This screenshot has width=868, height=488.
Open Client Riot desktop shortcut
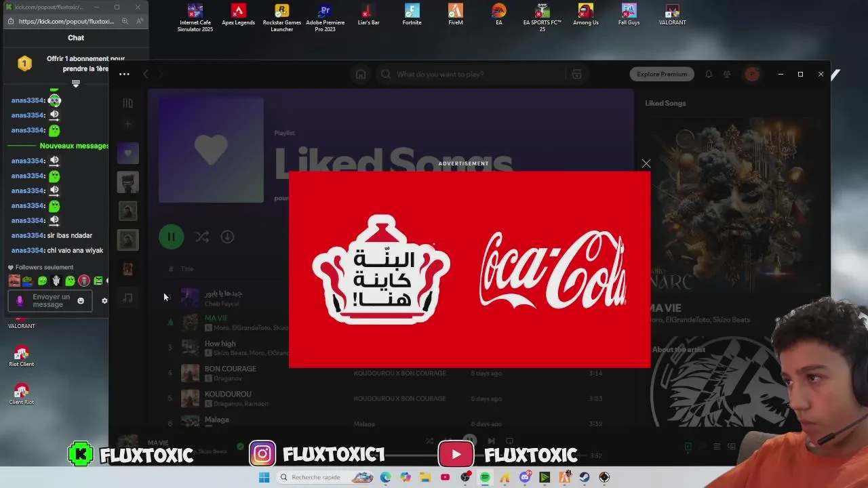[x=22, y=394]
